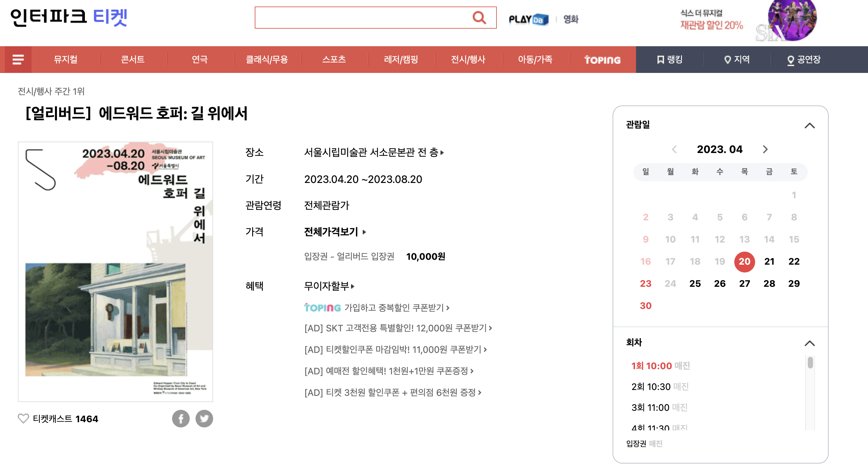Image resolution: width=868 pixels, height=472 pixels.
Task: Collapse the 관람일 section
Action: 809,126
